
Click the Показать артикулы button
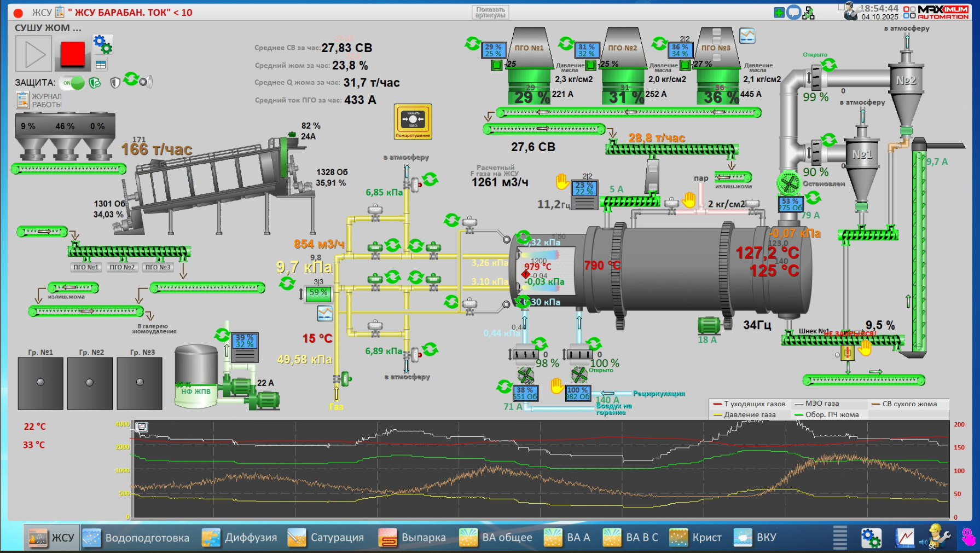tap(490, 12)
